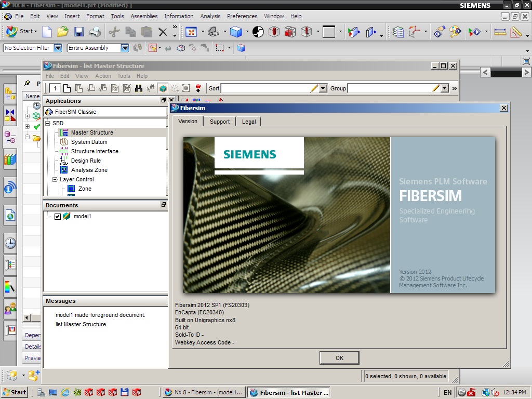Click OK in the Fibersim about dialog
Viewport: 532px width, 399px height.
click(x=339, y=358)
